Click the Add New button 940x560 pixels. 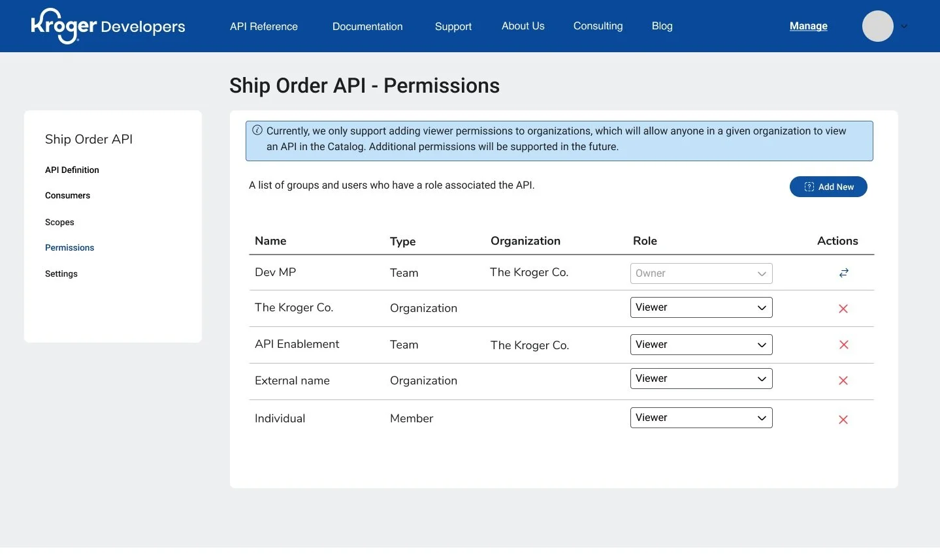pos(828,187)
